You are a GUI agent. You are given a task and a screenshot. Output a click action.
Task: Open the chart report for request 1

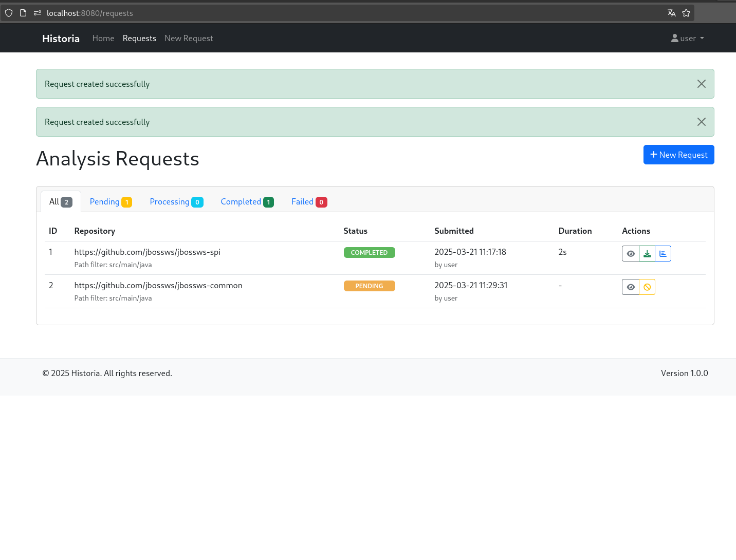coord(663,253)
